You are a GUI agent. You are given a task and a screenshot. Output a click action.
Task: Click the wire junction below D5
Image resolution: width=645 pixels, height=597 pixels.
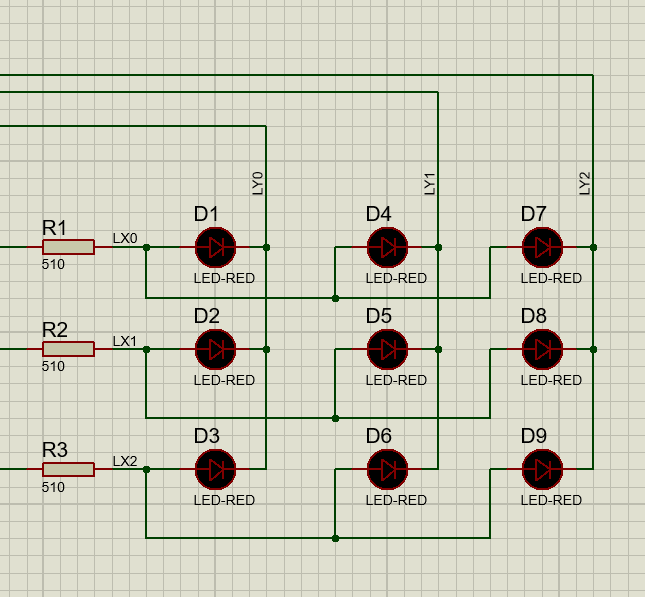[x=335, y=418]
